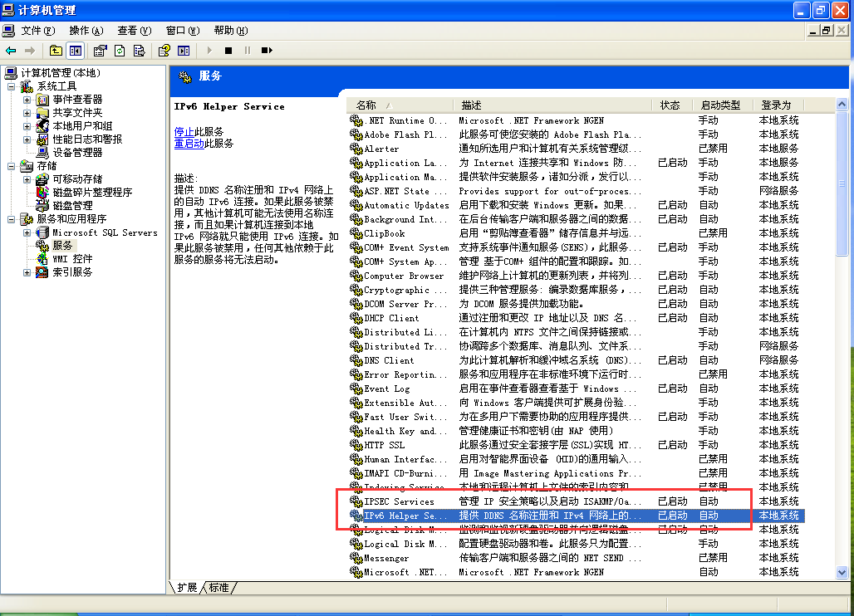
Task: Pause the service via the pause toolbar icon
Action: coord(246,50)
